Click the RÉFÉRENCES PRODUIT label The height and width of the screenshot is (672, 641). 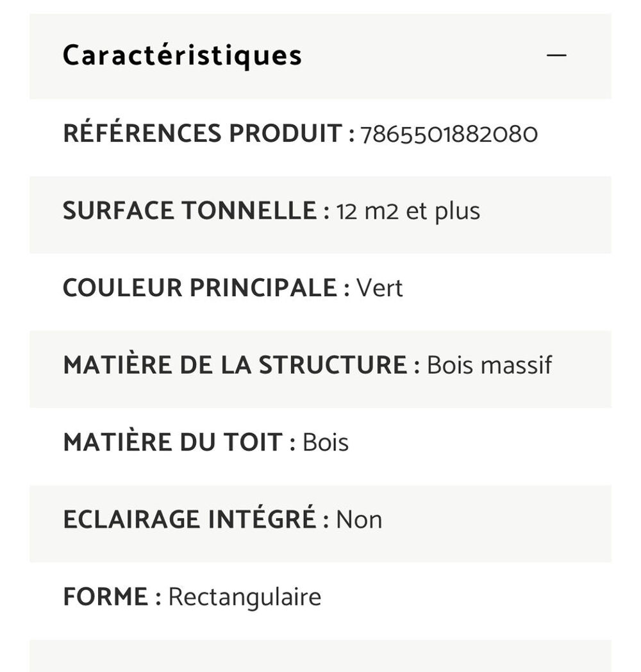pos(209,133)
